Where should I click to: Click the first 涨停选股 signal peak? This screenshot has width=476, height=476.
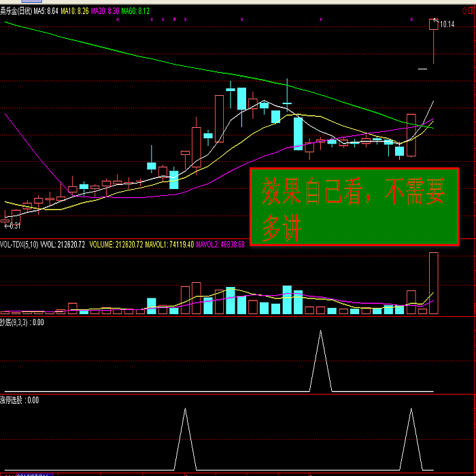coord(184,411)
